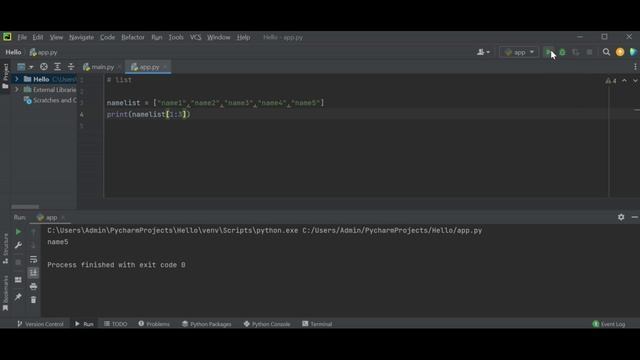The width and height of the screenshot is (640, 360).
Task: Open the Event Log
Action: (609, 324)
